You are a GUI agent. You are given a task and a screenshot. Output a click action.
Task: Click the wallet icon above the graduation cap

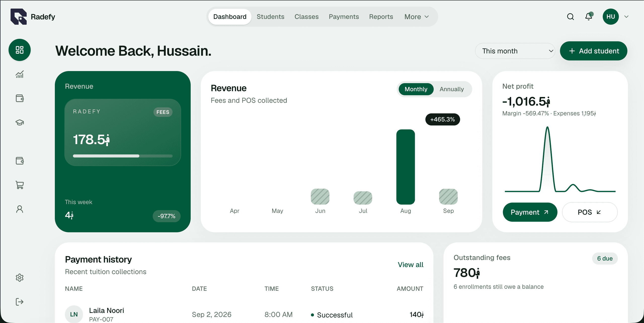(x=20, y=98)
